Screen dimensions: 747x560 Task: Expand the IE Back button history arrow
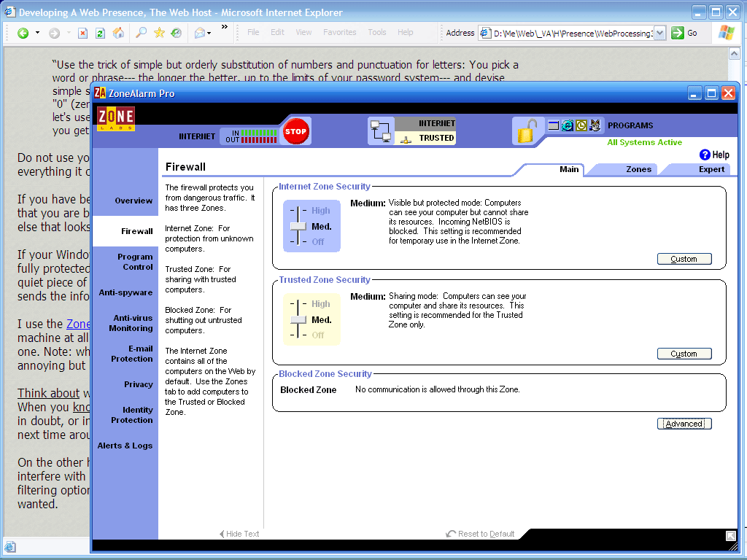[x=36, y=33]
